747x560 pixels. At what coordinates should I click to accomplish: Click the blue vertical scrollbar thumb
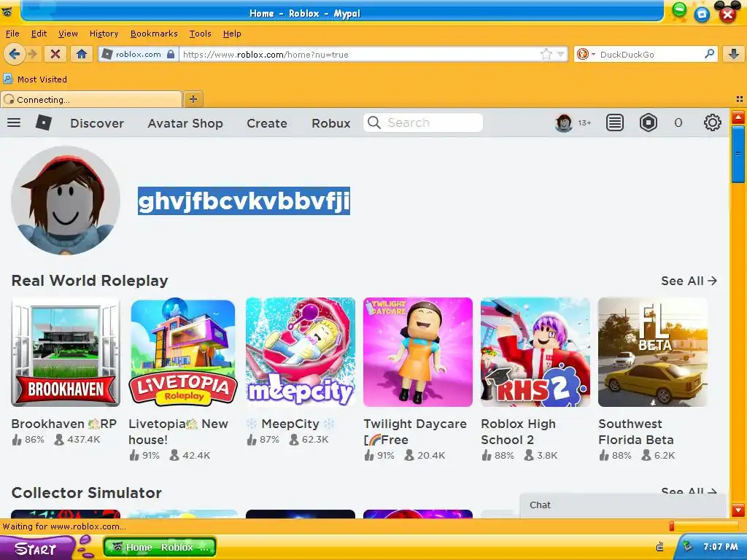click(738, 155)
